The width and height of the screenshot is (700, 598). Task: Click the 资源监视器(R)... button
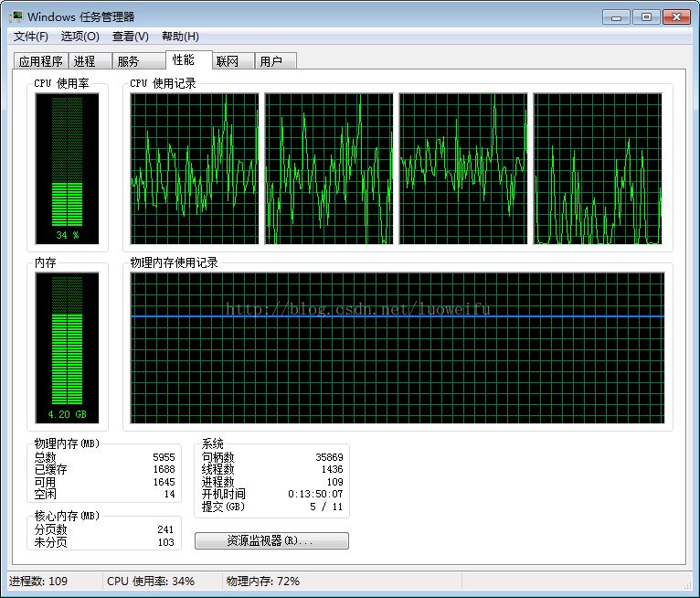[271, 540]
